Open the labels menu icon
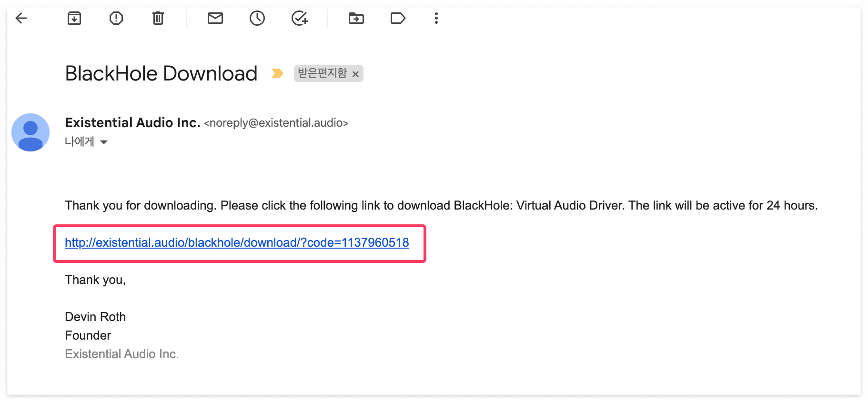The width and height of the screenshot is (868, 402). [x=398, y=19]
